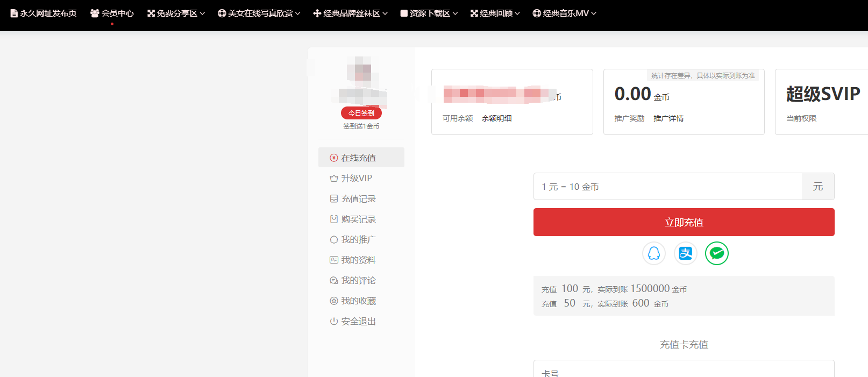Open 我的资料 in the sidebar

coord(361,260)
